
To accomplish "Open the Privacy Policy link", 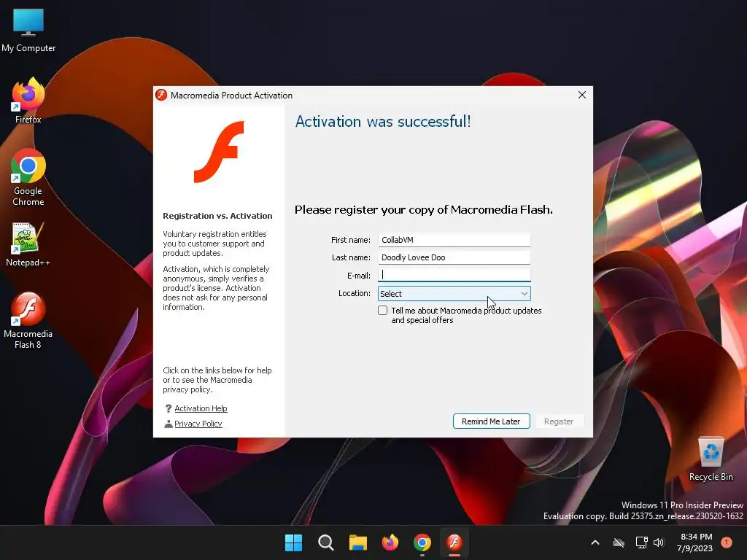I will click(198, 424).
